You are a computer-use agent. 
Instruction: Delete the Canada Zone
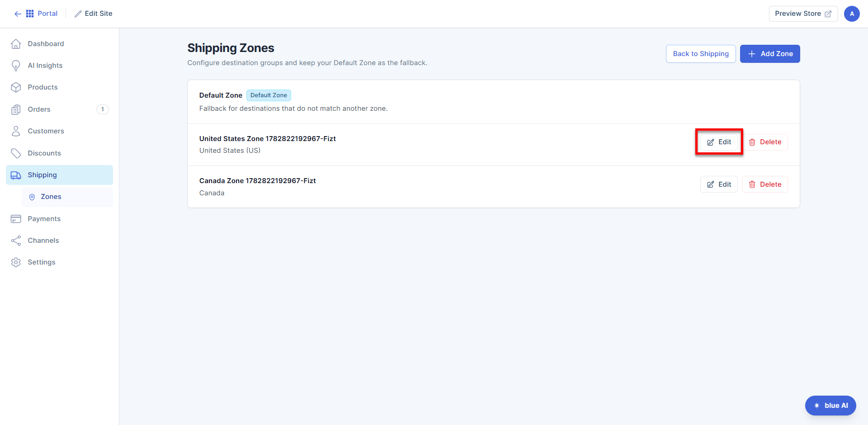point(765,184)
